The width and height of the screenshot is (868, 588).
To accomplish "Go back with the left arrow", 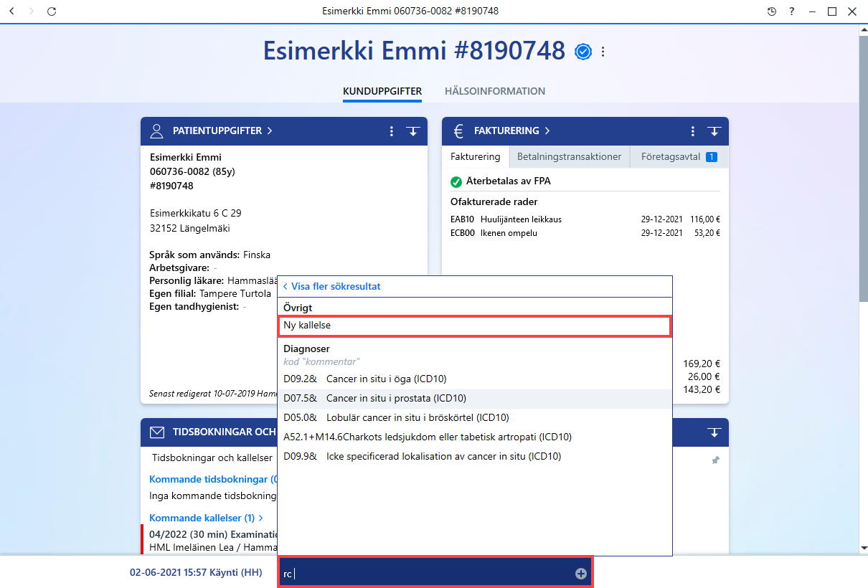I will click(11, 11).
